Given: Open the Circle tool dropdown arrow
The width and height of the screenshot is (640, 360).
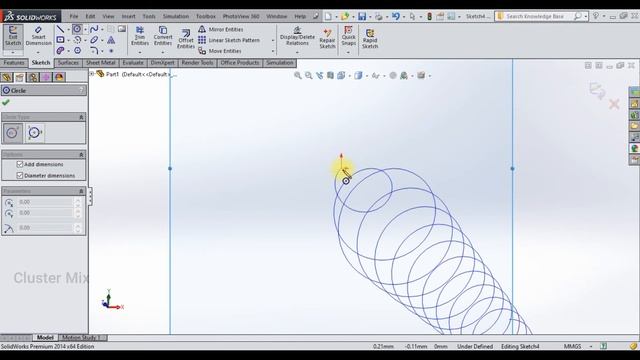Looking at the screenshot, I should tap(85, 29).
